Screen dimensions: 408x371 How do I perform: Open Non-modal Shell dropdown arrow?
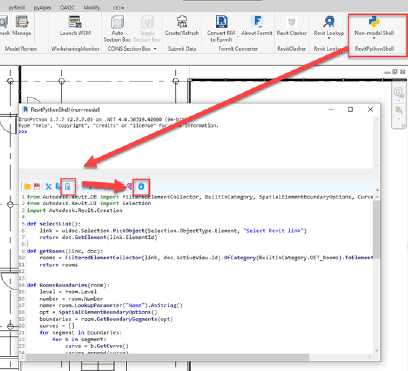pyautogui.click(x=374, y=39)
